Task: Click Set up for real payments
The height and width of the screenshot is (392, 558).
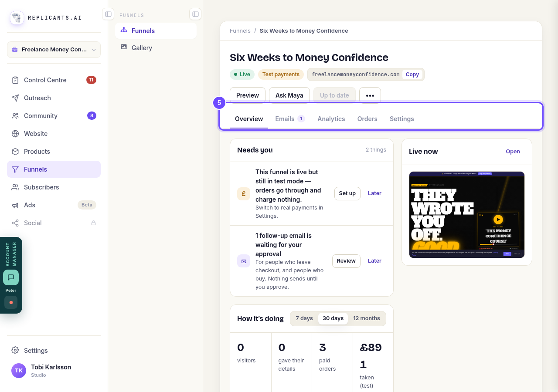Action: coord(347,193)
